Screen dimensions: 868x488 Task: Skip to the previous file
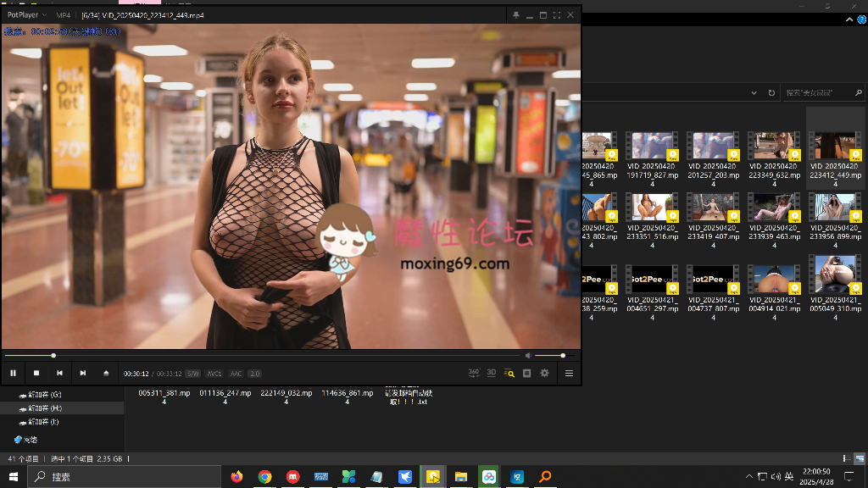(59, 373)
